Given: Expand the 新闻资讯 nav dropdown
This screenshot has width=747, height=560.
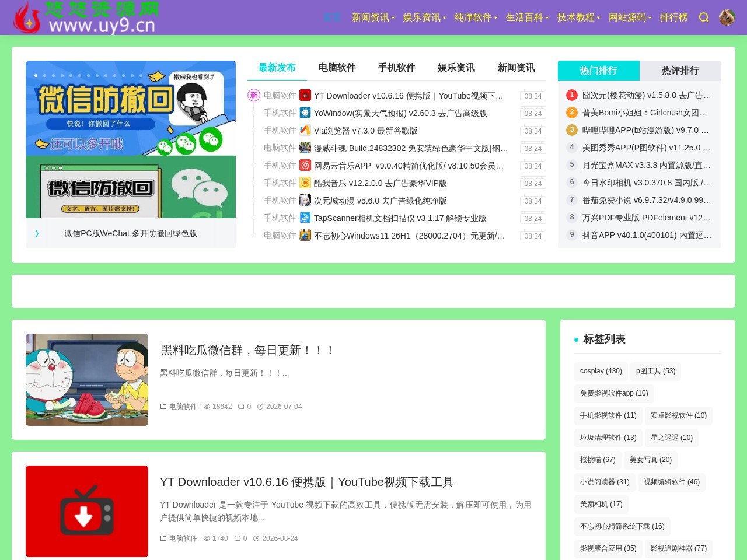Looking at the screenshot, I should pos(373,17).
